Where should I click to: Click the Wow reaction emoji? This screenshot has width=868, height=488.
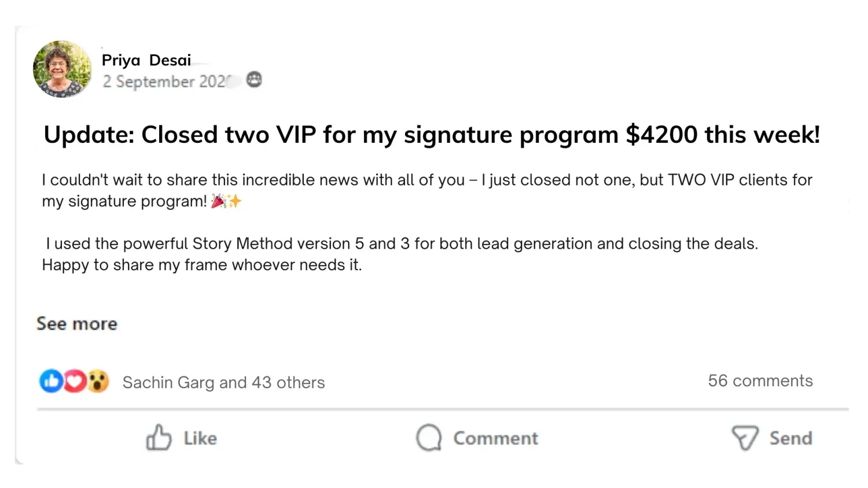tap(98, 381)
